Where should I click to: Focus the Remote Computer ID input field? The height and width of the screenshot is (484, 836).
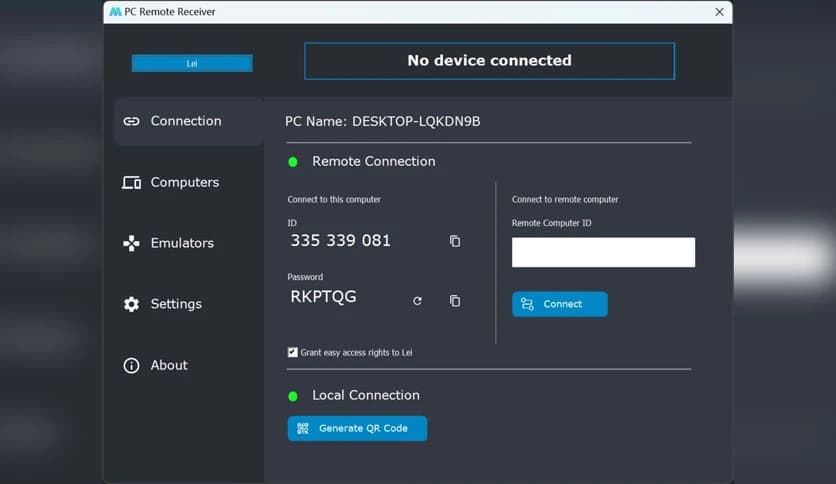click(603, 252)
